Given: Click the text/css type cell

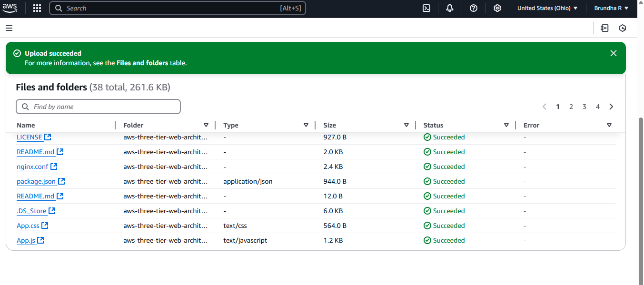Looking at the screenshot, I should (x=235, y=226).
